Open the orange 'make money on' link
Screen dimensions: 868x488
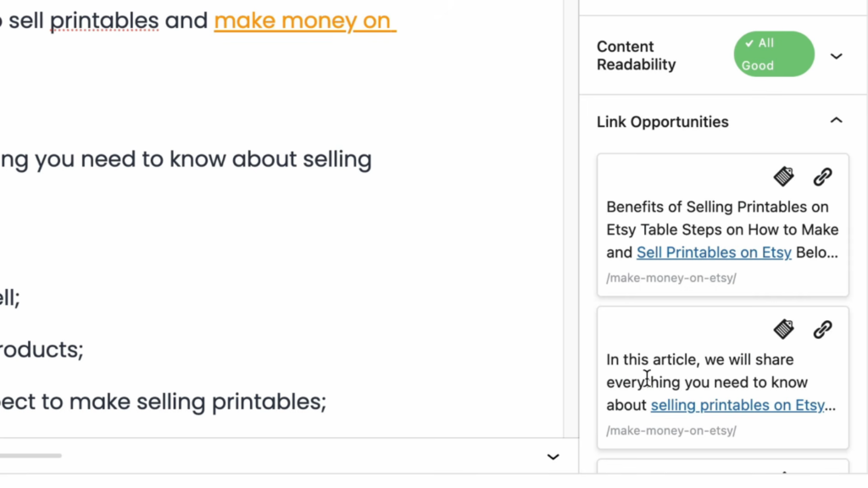coord(304,20)
